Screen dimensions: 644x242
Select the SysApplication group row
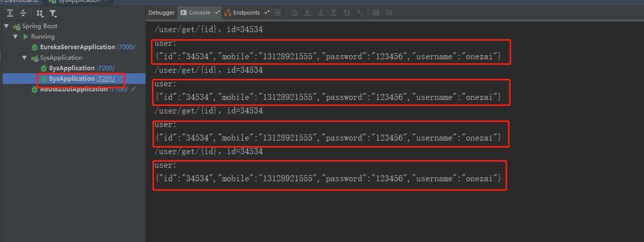coord(61,58)
